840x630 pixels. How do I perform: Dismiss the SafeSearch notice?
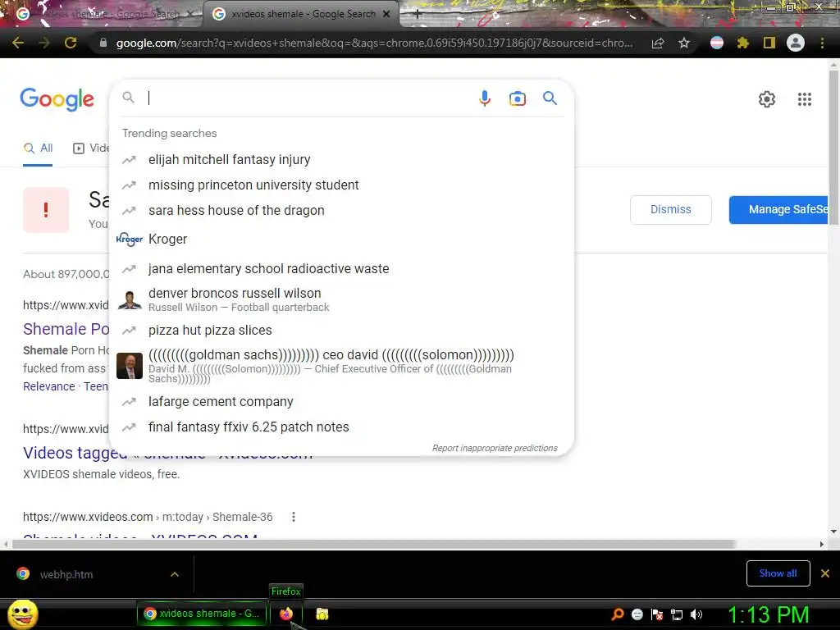671,209
